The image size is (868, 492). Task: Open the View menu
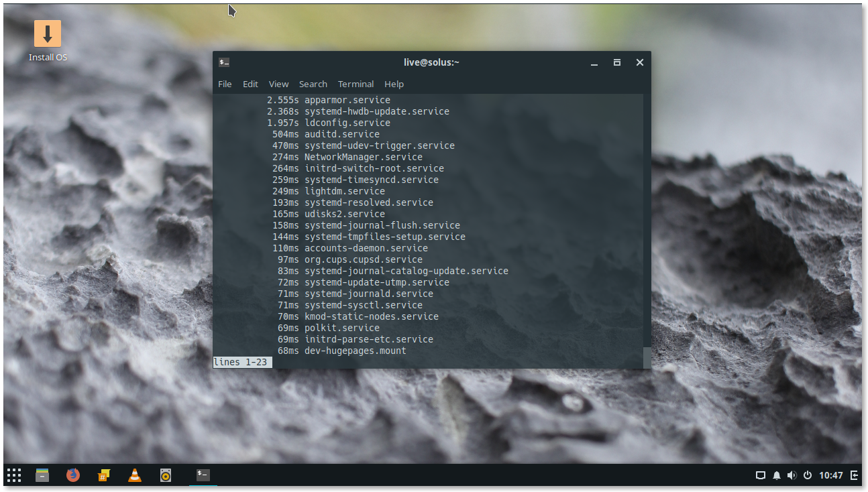pos(278,84)
